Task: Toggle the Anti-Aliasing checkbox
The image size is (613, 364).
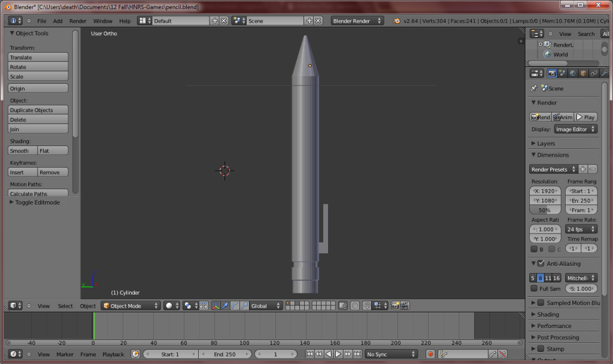Action: click(541, 263)
